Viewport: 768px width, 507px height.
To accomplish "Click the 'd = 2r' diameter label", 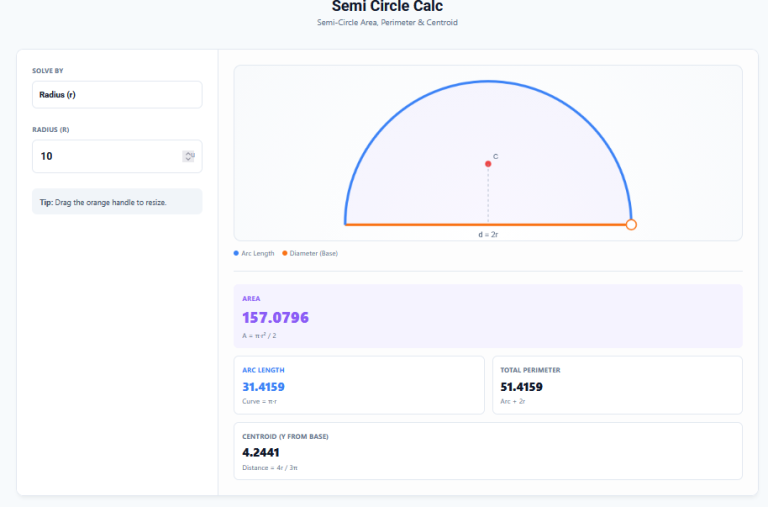I will (488, 235).
